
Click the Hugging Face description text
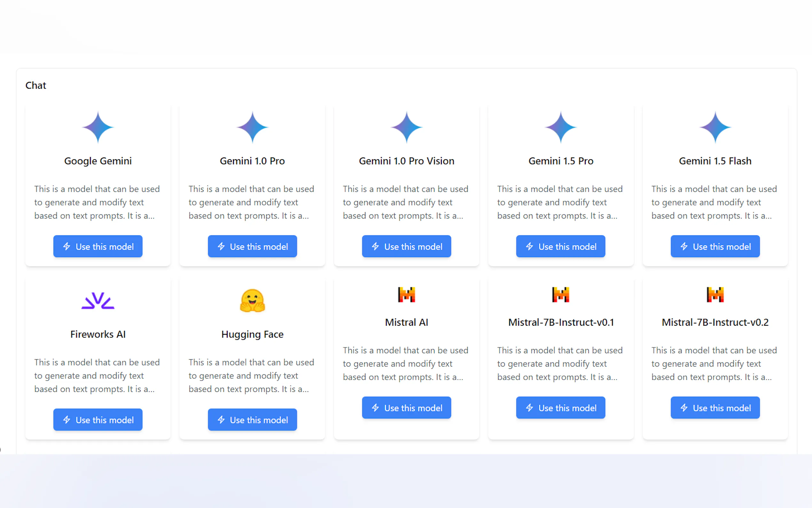point(251,375)
